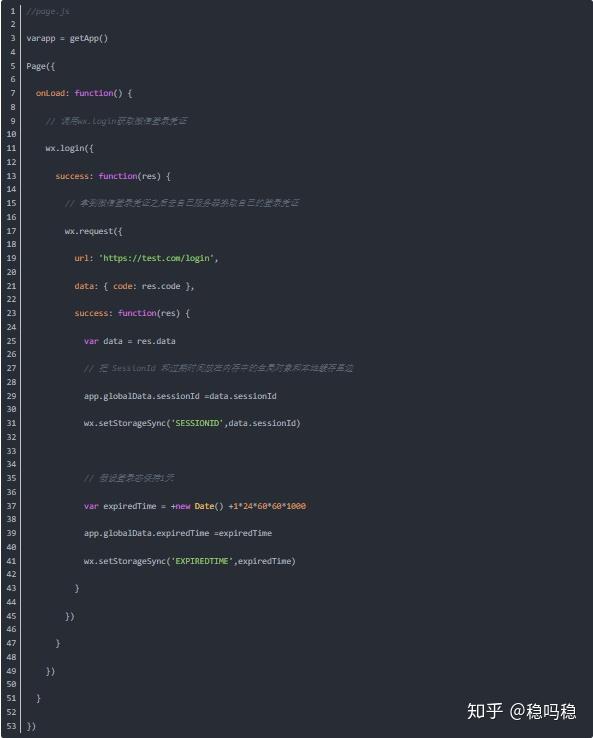The height and width of the screenshot is (738, 593).
Task: Click 'wx.request({' on line 17
Action: click(x=94, y=231)
